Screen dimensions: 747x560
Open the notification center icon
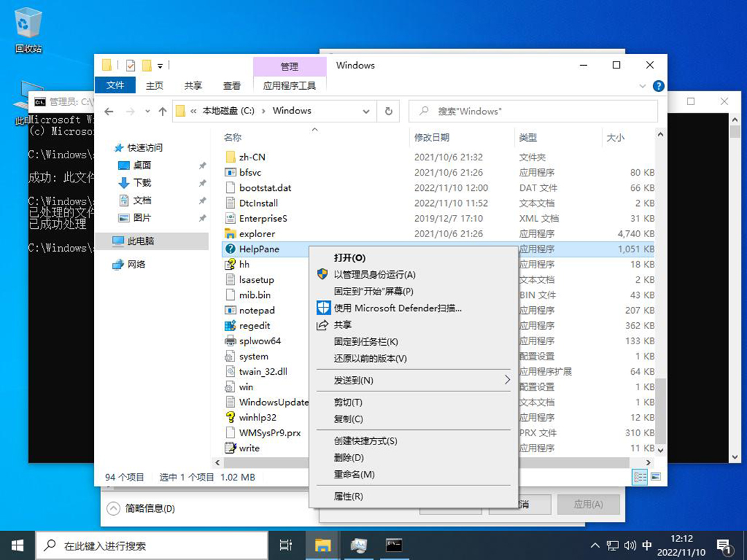[x=724, y=546]
